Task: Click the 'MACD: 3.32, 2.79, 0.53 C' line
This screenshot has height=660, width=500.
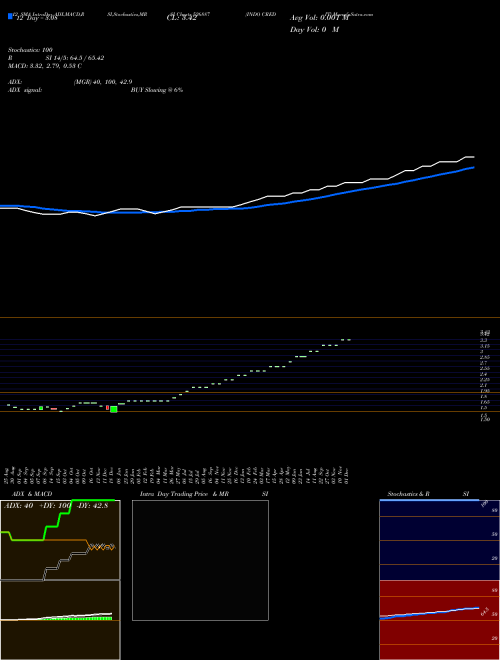Action: point(45,66)
